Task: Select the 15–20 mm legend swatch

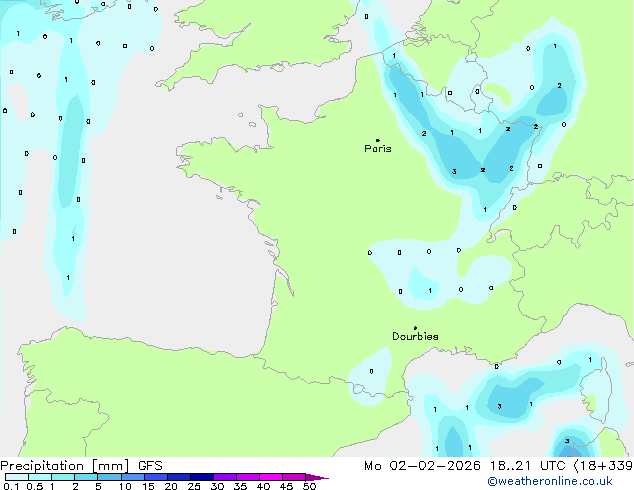Action: [156, 477]
